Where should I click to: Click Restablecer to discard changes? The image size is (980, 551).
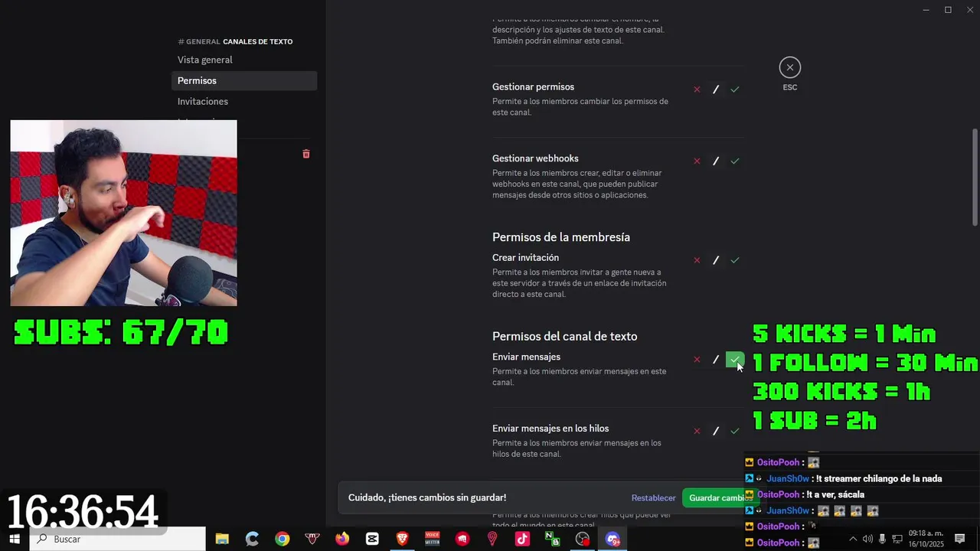click(x=653, y=498)
